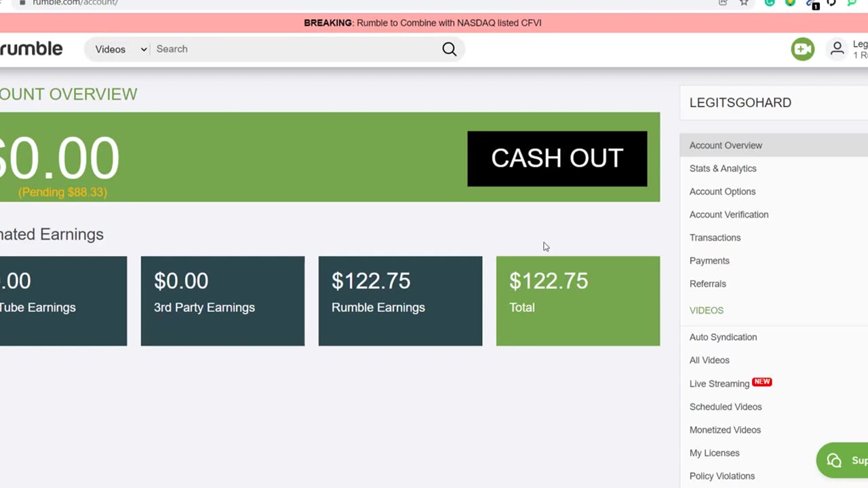The width and height of the screenshot is (868, 488).
Task: Click the chain-link extension icon with badge
Action: 812,3
